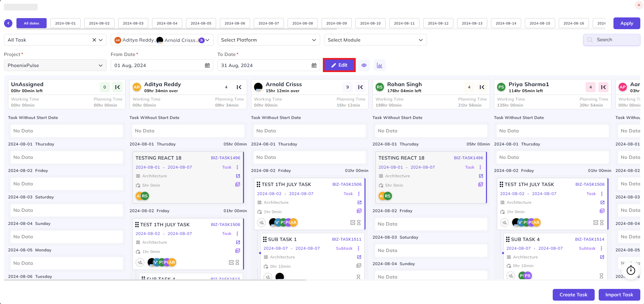Add assignee on Arnold's TEST 1TH JULY TASK card

(261, 222)
